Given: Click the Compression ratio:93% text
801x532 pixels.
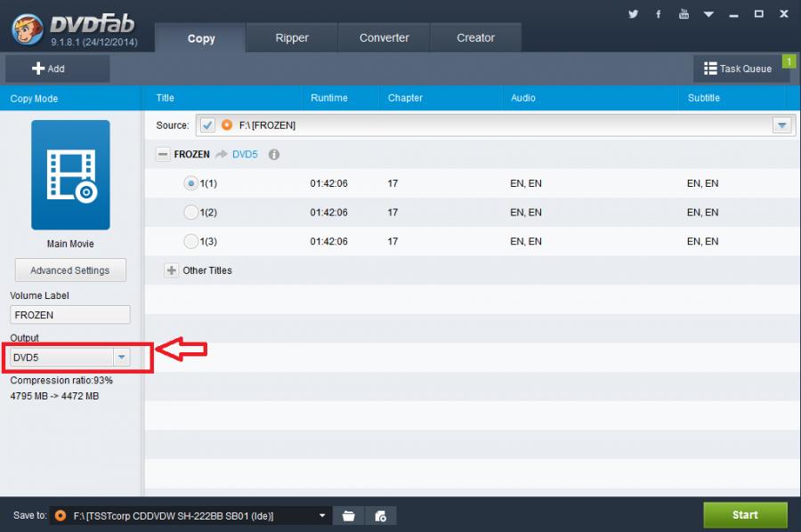Looking at the screenshot, I should [x=61, y=381].
